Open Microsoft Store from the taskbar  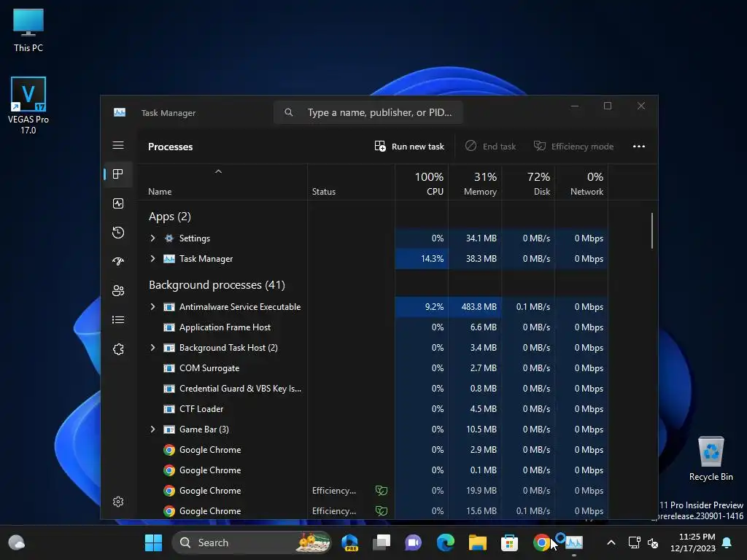509,542
